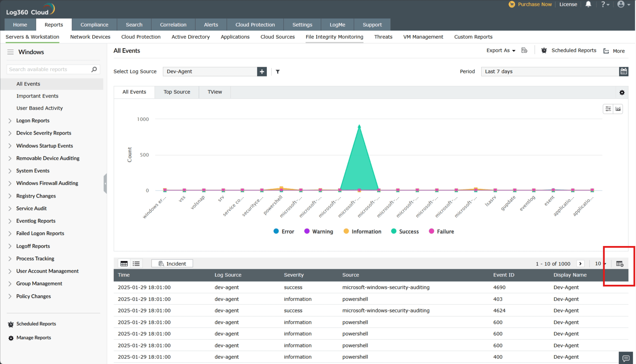
Task: Open the live chat icon
Action: pyautogui.click(x=626, y=358)
